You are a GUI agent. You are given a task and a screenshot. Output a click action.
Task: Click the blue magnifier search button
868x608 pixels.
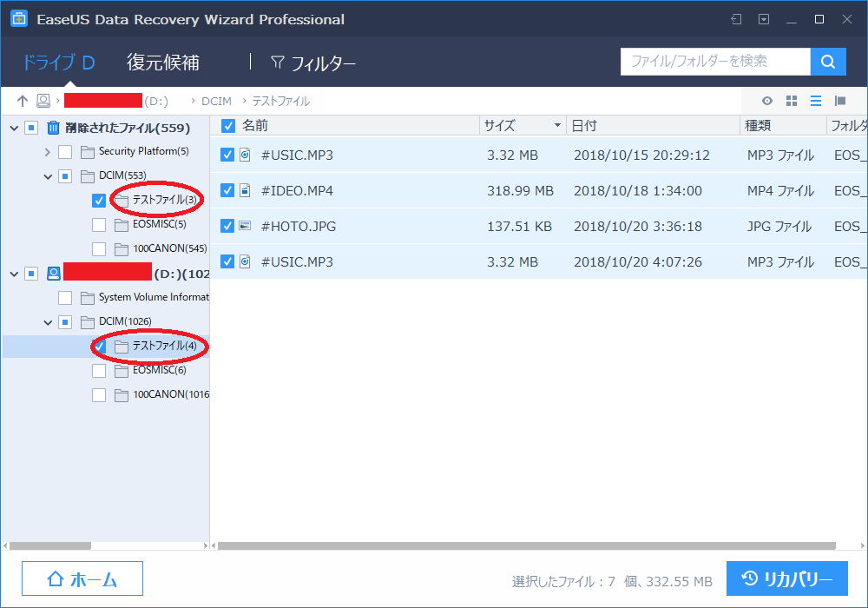click(x=828, y=62)
